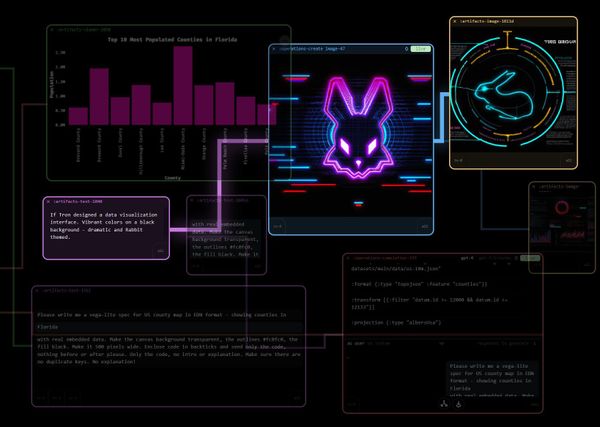Click the 'If Tron designed a data visualization' prompt text
This screenshot has height=427, width=600.
point(104,226)
